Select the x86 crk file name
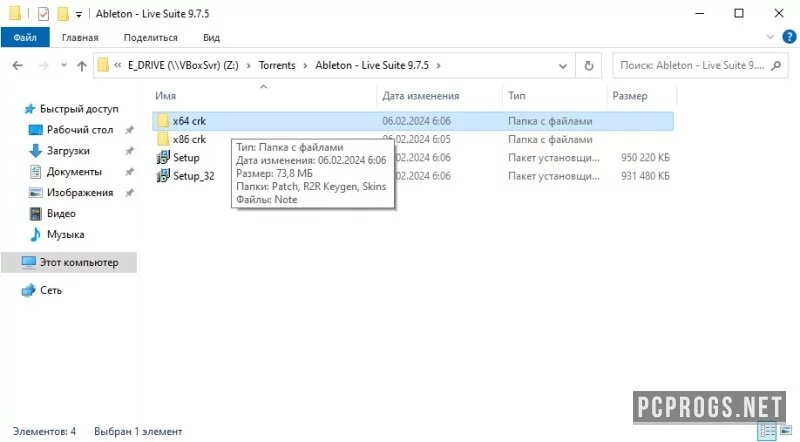Screen dimensions: 800x442 click(189, 139)
